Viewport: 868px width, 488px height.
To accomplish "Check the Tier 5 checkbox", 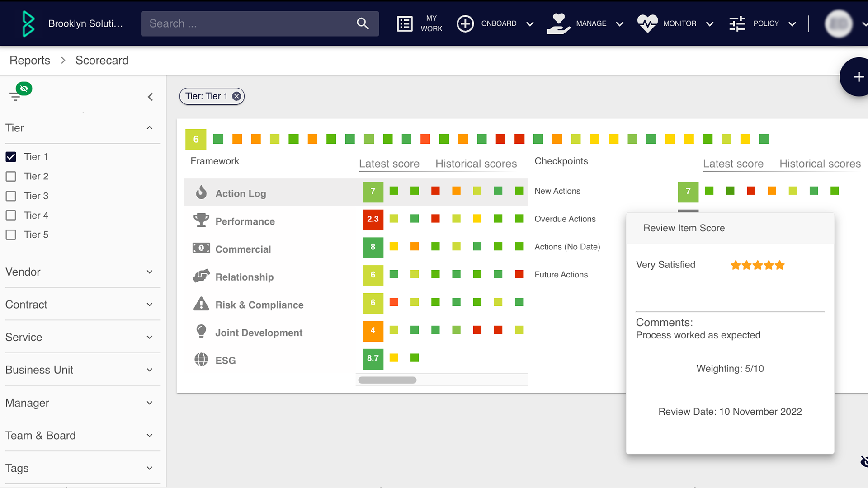I will pos(11,235).
